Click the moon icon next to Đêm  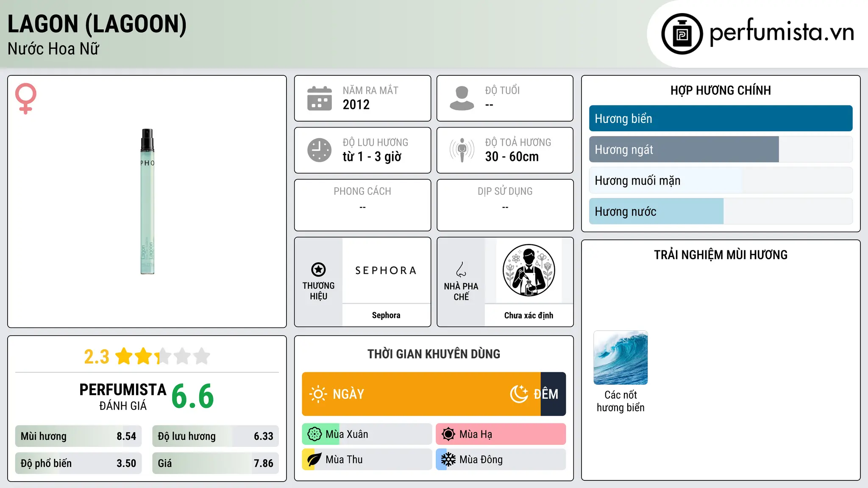(x=519, y=394)
